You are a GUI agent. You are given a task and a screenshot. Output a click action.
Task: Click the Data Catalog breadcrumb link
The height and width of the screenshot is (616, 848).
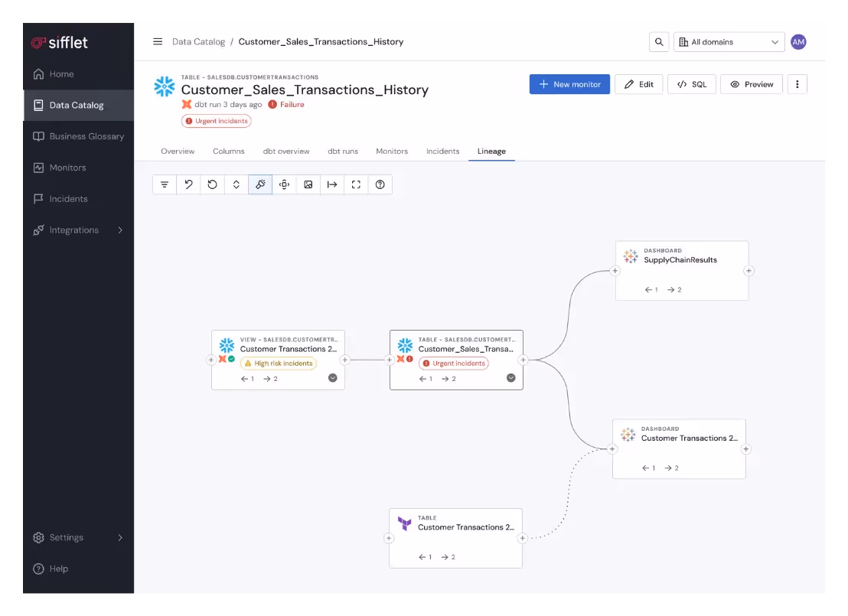point(198,41)
